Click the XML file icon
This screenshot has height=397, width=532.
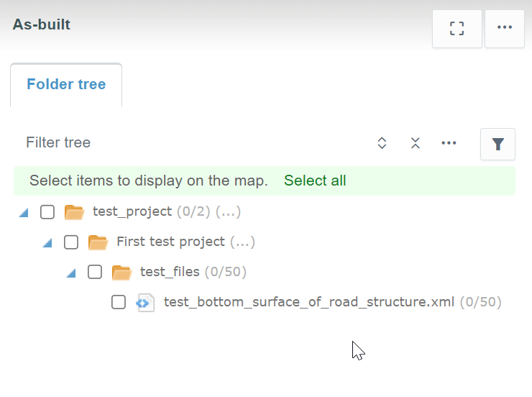click(145, 302)
